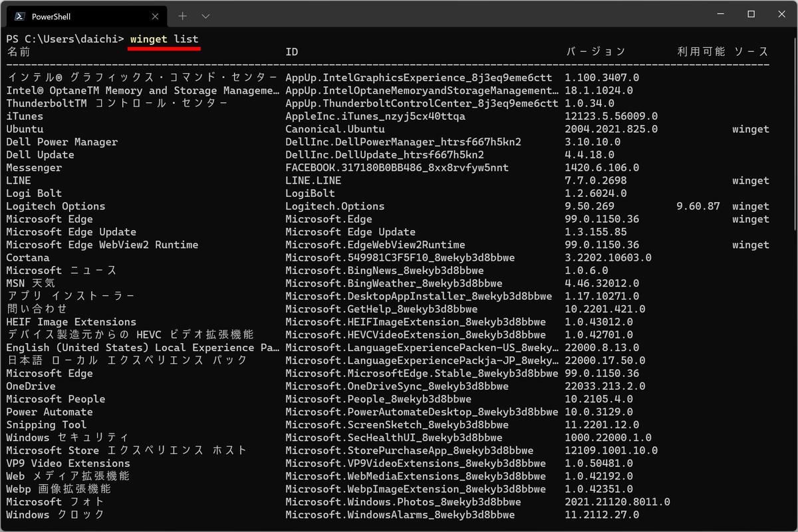Click Microsoft ニュース name

62,271
